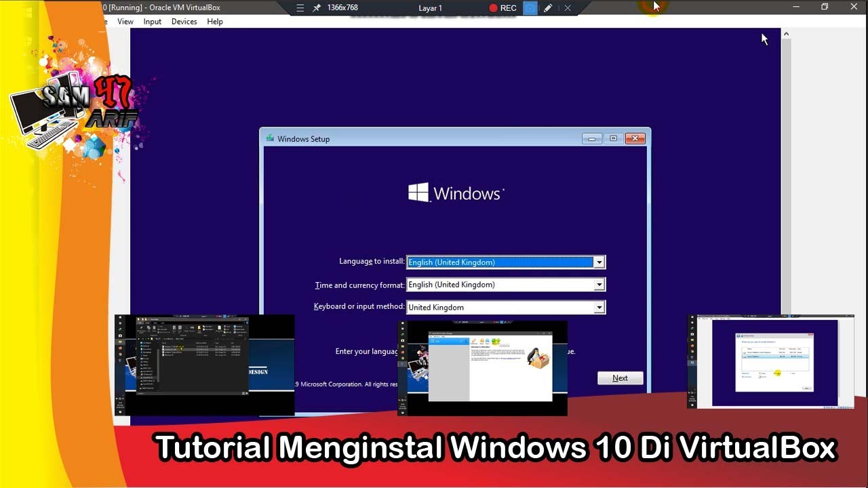Click Next in Windows Setup
The height and width of the screenshot is (488, 868).
click(620, 378)
